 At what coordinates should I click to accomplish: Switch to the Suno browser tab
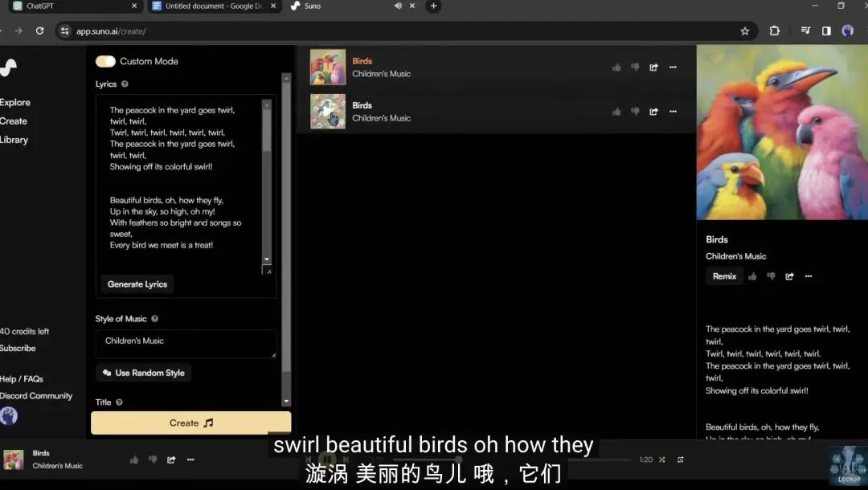pos(343,6)
